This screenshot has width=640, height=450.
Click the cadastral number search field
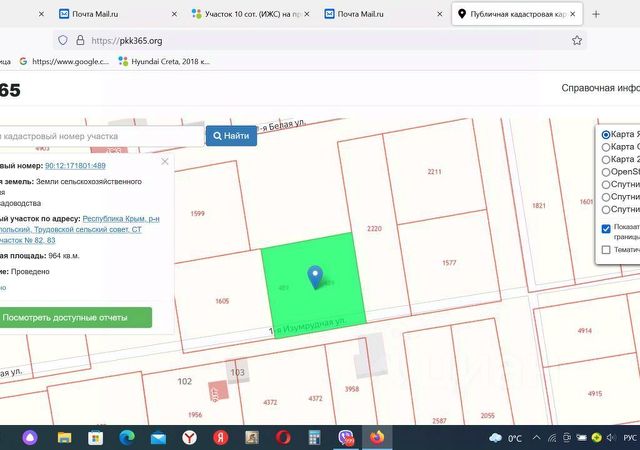pyautogui.click(x=100, y=136)
